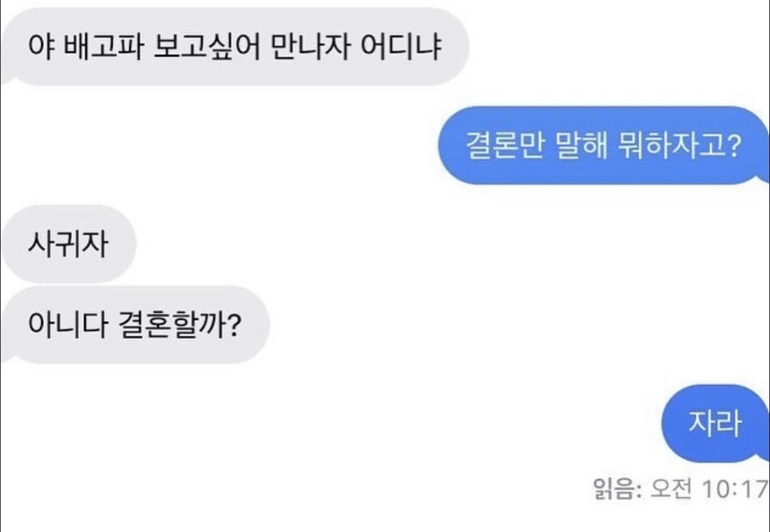Image resolution: width=770 pixels, height=532 pixels.
Task: Click the message bubble starting with "야 배고파"
Action: click(235, 47)
